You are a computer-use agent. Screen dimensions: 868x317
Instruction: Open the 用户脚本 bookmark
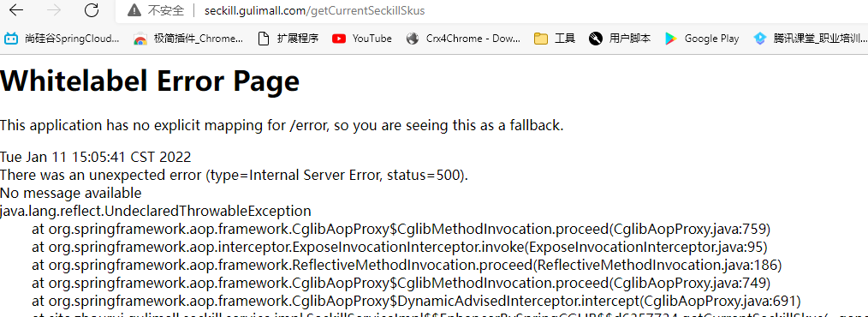coord(620,39)
